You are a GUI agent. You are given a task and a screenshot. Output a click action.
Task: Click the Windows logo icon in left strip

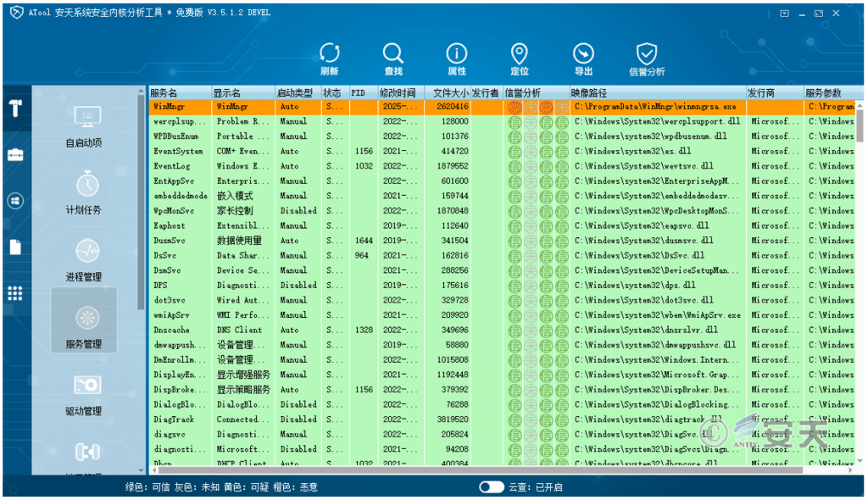click(x=15, y=201)
